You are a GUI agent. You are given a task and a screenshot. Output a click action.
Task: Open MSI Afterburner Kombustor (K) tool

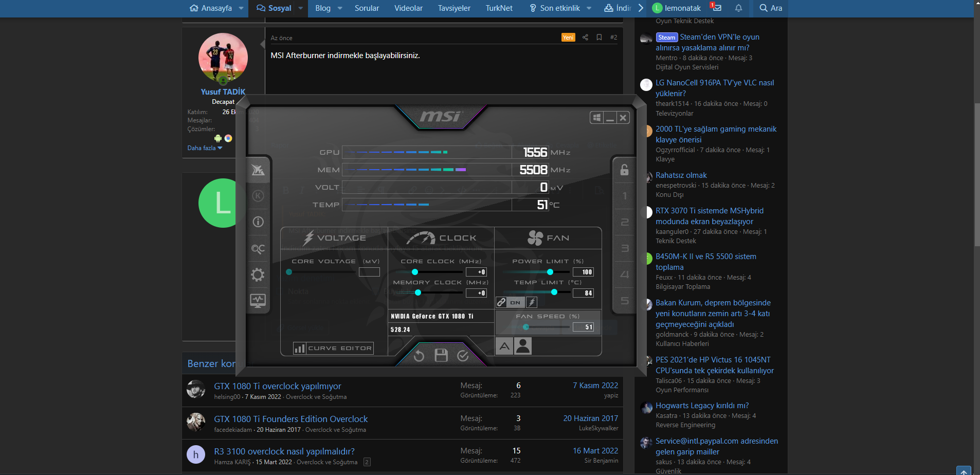(258, 196)
